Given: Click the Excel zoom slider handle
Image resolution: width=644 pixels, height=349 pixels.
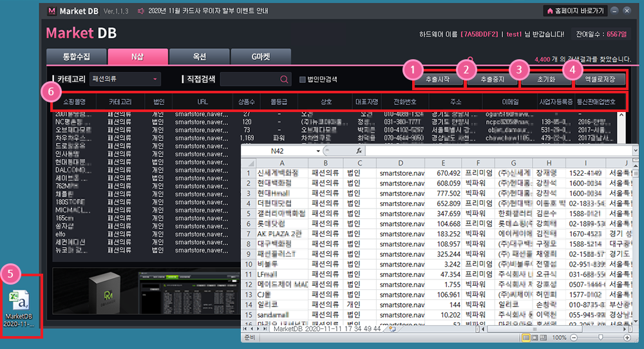Looking at the screenshot, I should pos(600,337).
